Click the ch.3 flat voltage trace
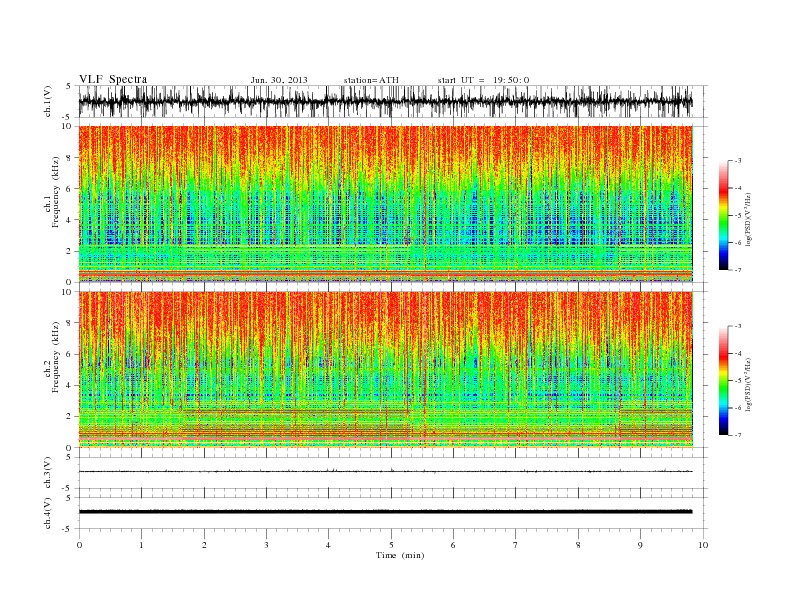 click(385, 471)
